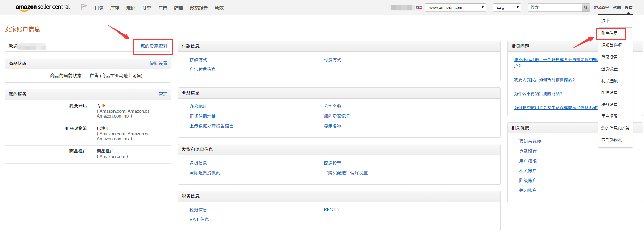Open the 定价 menu
Image resolution: width=644 pixels, height=233 pixels.
tap(131, 8)
